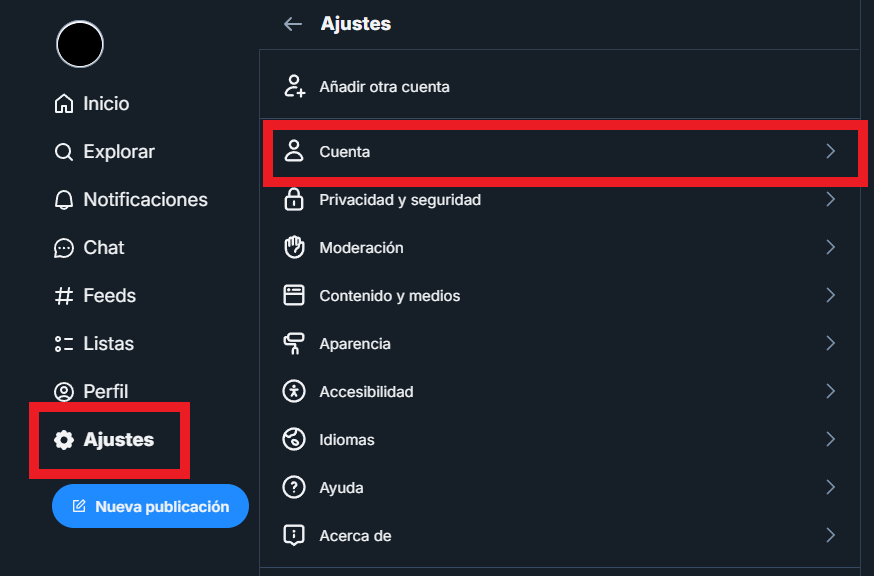Open Perfil in sidebar
This screenshot has height=576, width=874.
[91, 391]
